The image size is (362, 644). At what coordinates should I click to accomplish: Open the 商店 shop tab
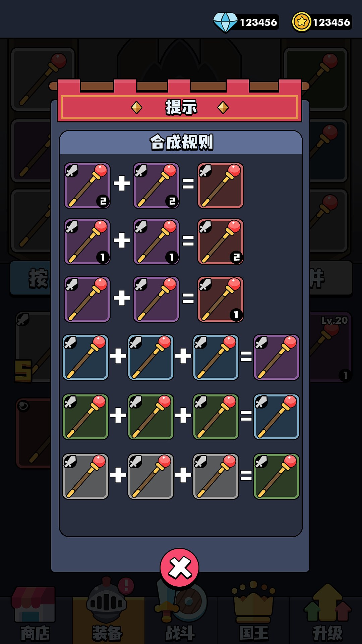(x=35, y=614)
